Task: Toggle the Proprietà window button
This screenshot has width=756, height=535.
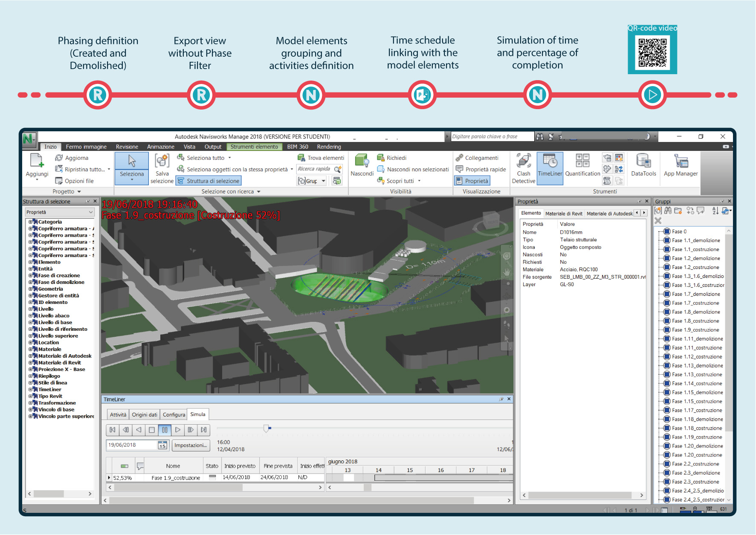Action: pos(472,181)
